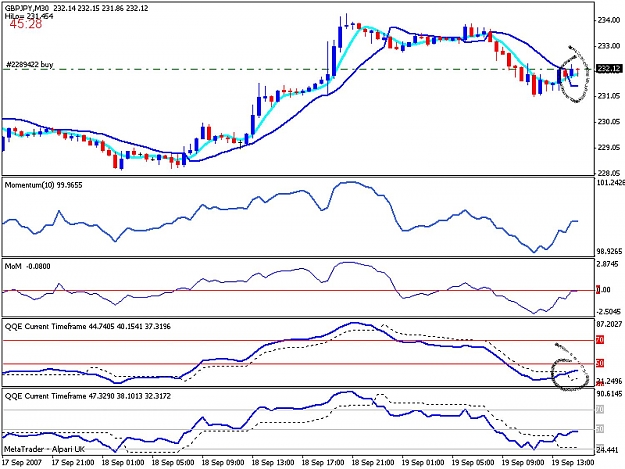Click the 229.05 price axis label
This screenshot has height=469, width=625.
[x=608, y=147]
